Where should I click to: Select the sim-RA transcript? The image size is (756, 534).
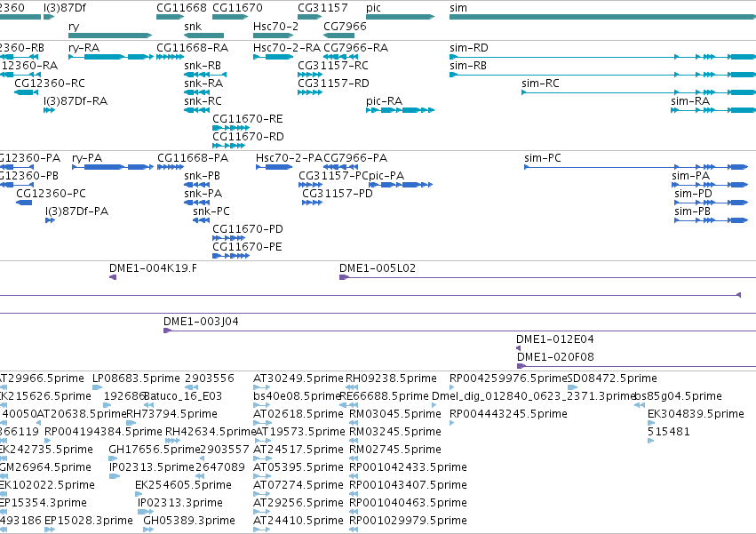pyautogui.click(x=713, y=110)
